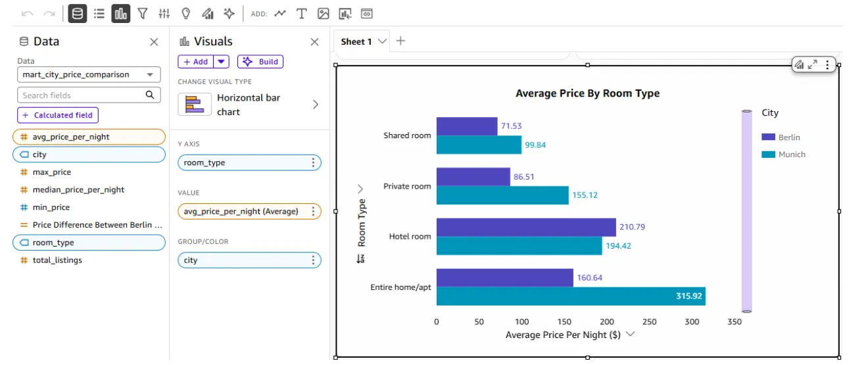Expand the Room Type axis chevron
This screenshot has width=868, height=365.
pos(360,189)
